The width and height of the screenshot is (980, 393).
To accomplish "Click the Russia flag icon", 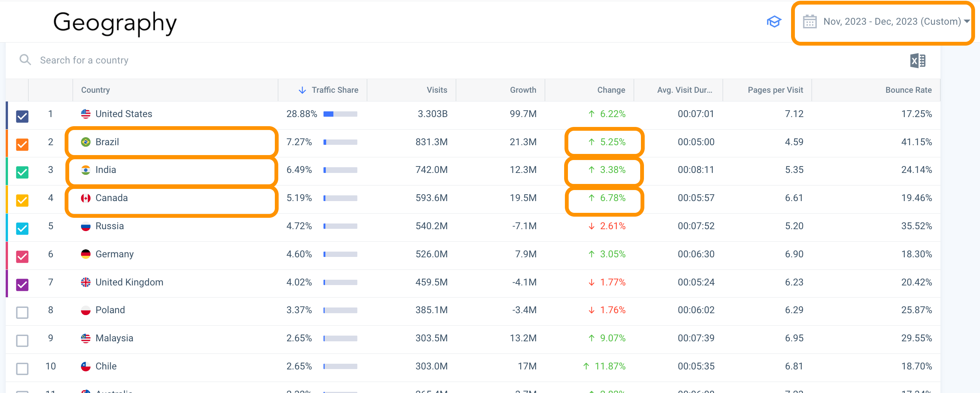I will coord(86,226).
